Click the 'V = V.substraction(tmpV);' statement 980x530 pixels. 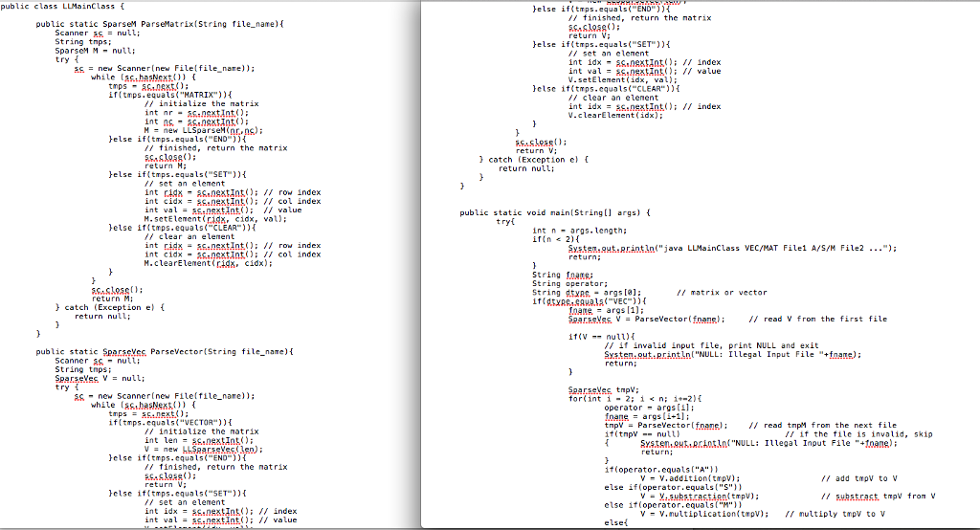point(700,497)
